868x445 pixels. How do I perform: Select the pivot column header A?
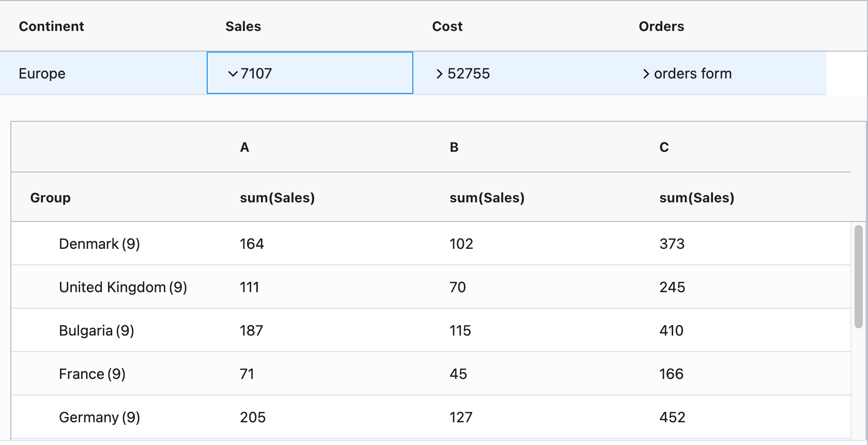tap(244, 148)
